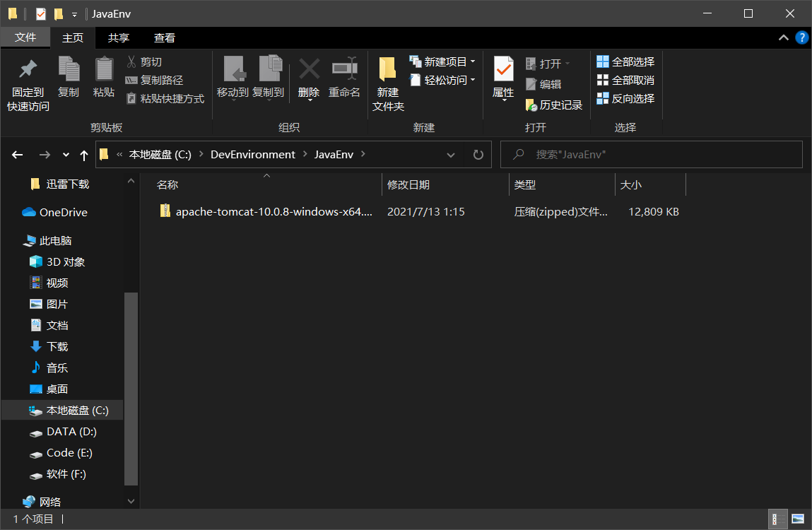Click the new folder icon in title bar

click(59, 13)
